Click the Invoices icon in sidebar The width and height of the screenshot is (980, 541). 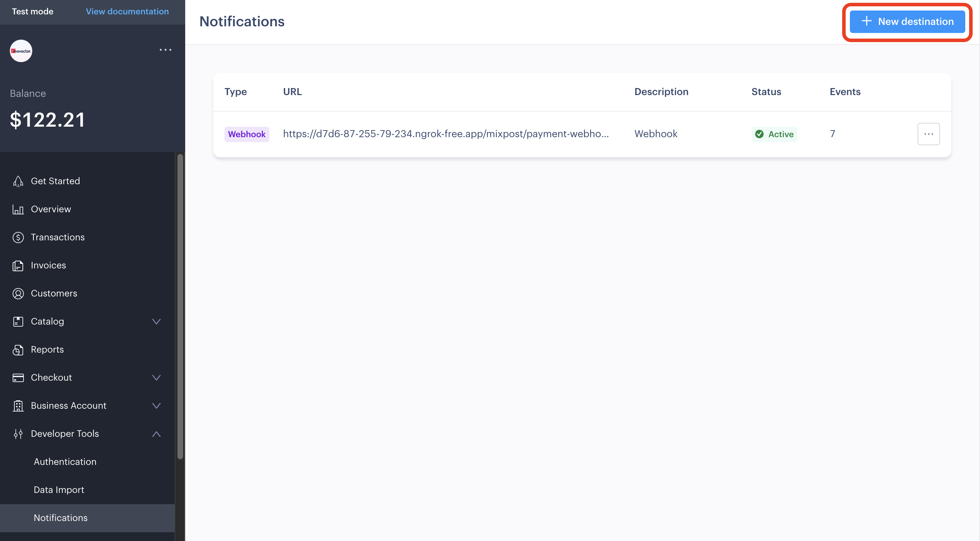click(19, 265)
